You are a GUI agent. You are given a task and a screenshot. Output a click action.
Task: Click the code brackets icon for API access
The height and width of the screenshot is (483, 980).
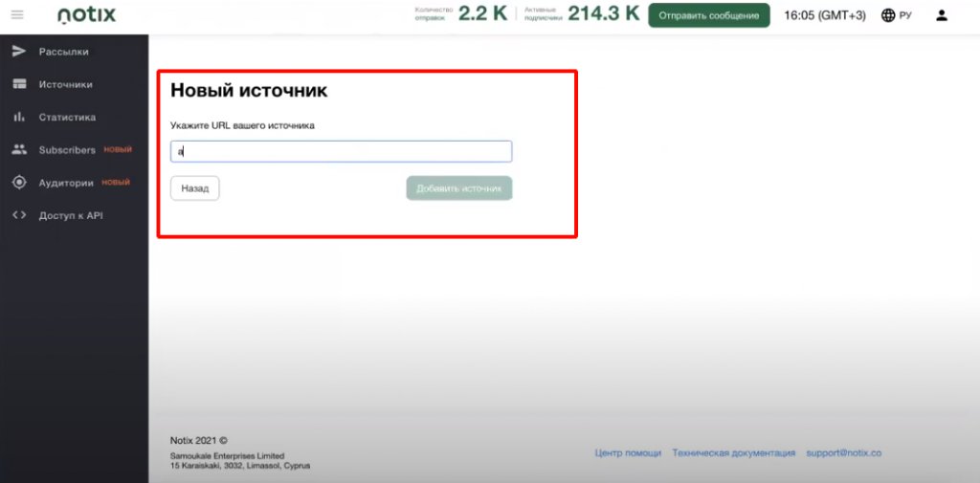tap(19, 215)
